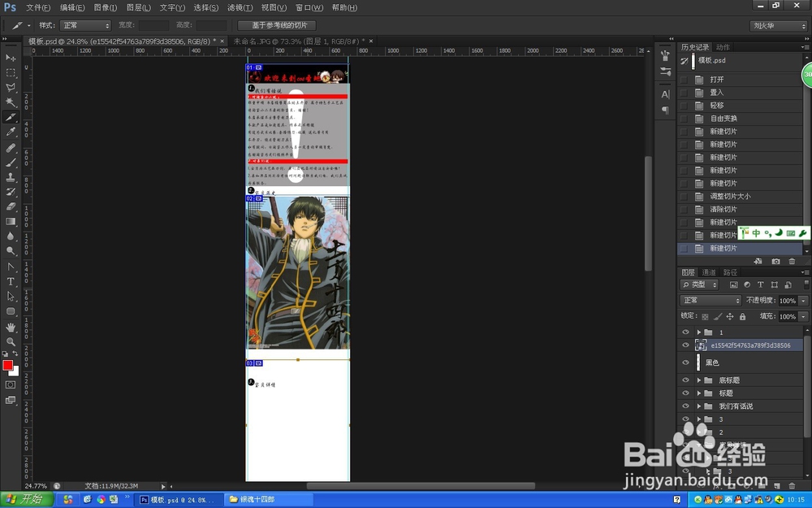Expand the 标题 layer group
This screenshot has height=508, width=812.
click(698, 393)
